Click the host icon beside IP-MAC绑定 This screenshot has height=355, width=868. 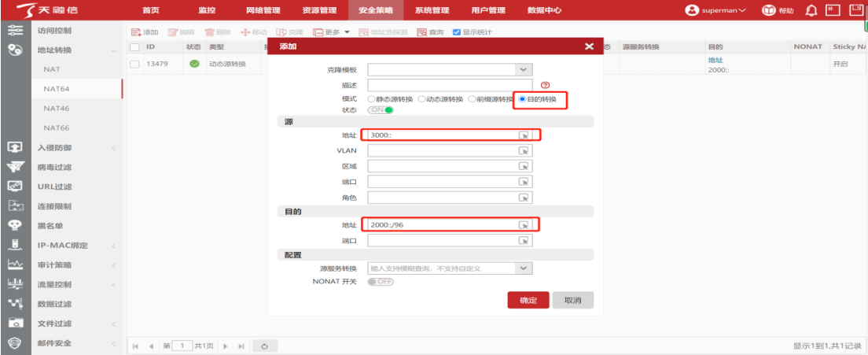[x=15, y=245]
